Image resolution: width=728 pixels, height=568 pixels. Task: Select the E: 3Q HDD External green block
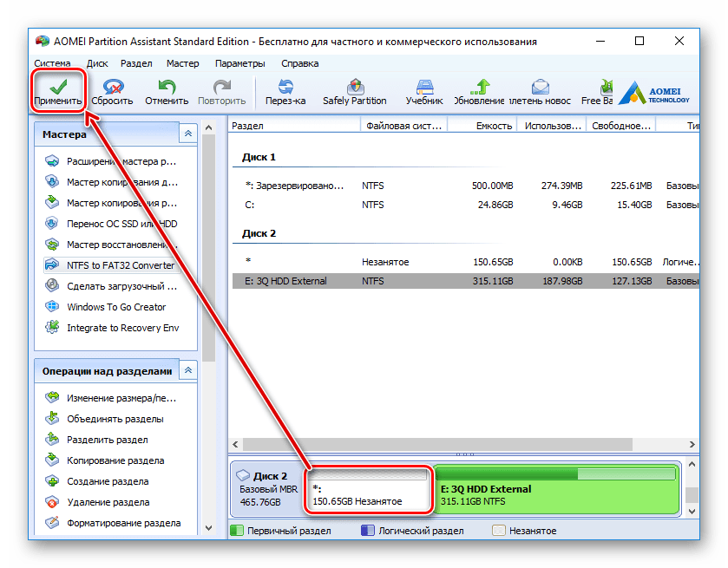pos(557,490)
